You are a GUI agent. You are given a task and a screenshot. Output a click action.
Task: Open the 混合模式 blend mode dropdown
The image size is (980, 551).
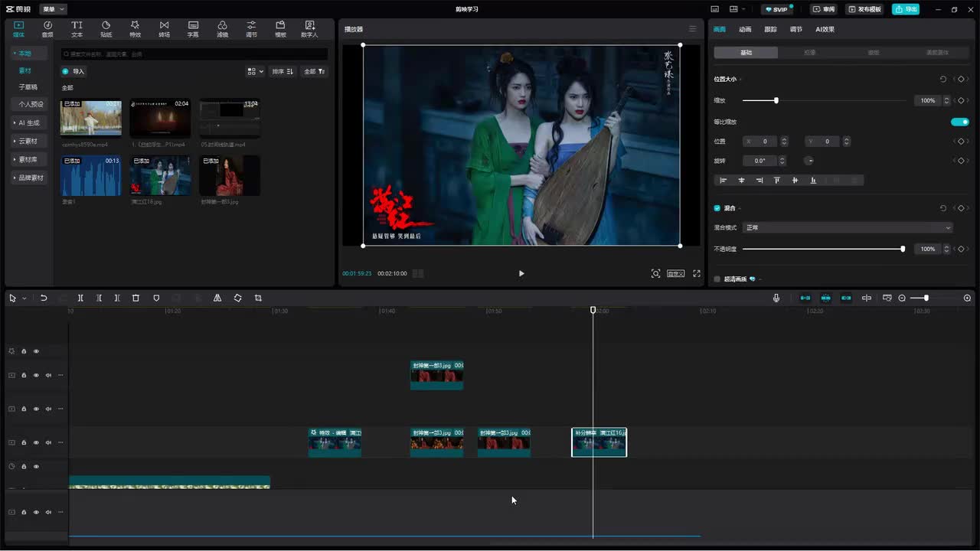[x=848, y=227]
